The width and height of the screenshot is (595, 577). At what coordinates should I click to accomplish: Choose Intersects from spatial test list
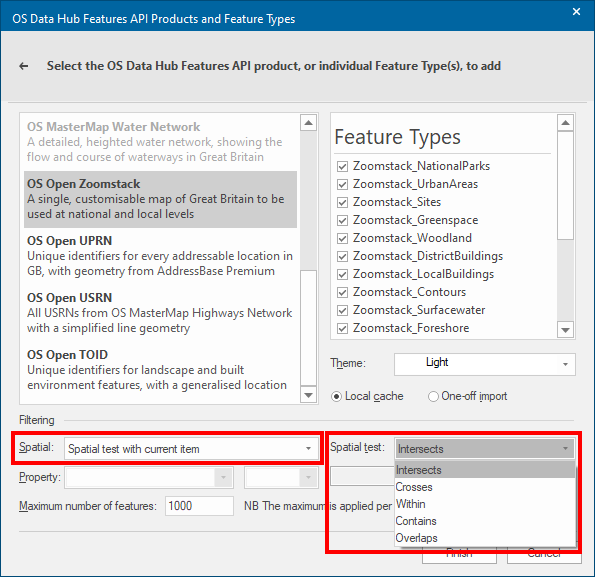click(485, 470)
